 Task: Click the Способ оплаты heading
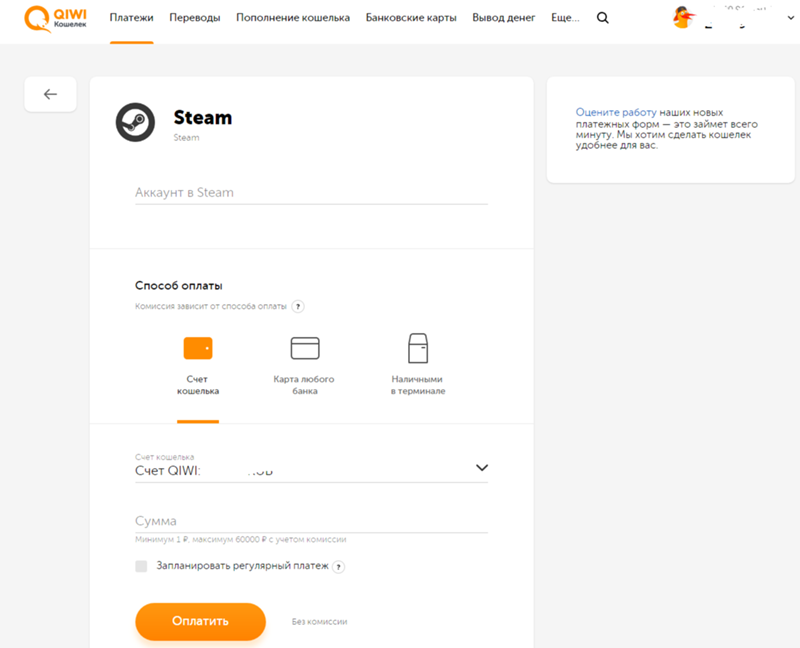(x=179, y=286)
